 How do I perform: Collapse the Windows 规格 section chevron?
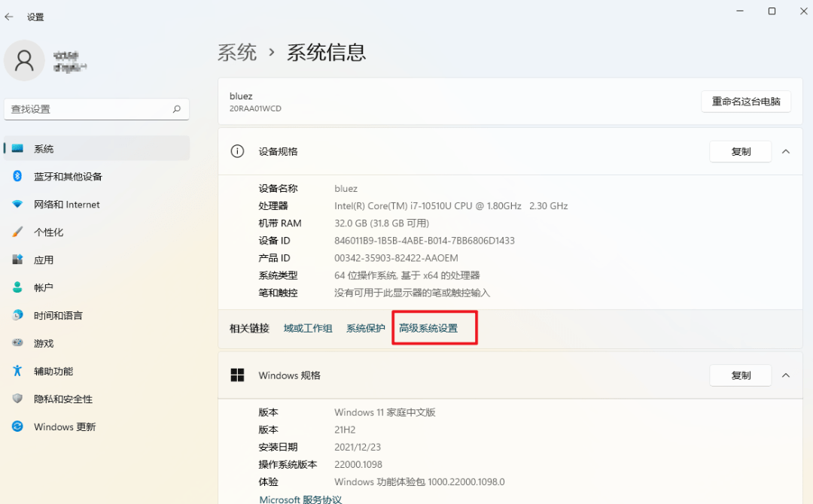[786, 375]
